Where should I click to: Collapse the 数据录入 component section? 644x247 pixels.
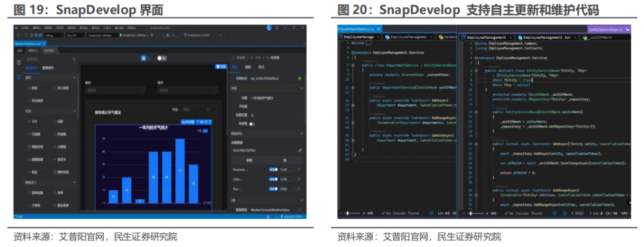75,182
